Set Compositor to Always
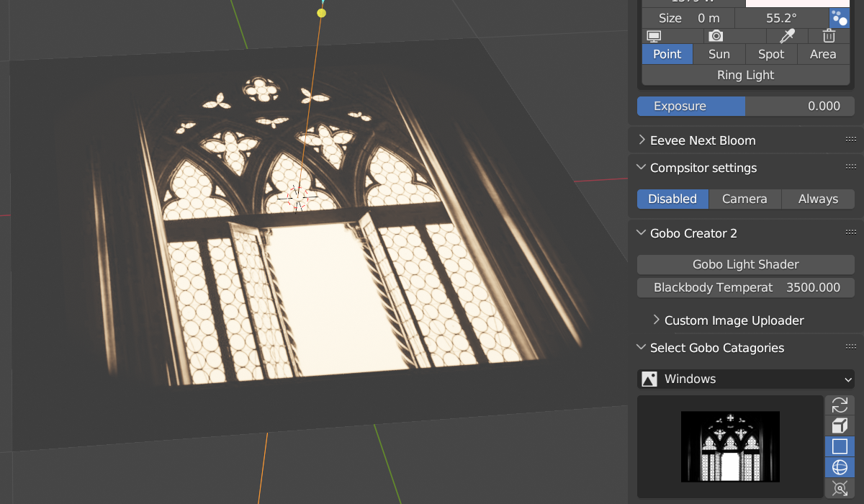The height and width of the screenshot is (504, 864). [x=818, y=199]
